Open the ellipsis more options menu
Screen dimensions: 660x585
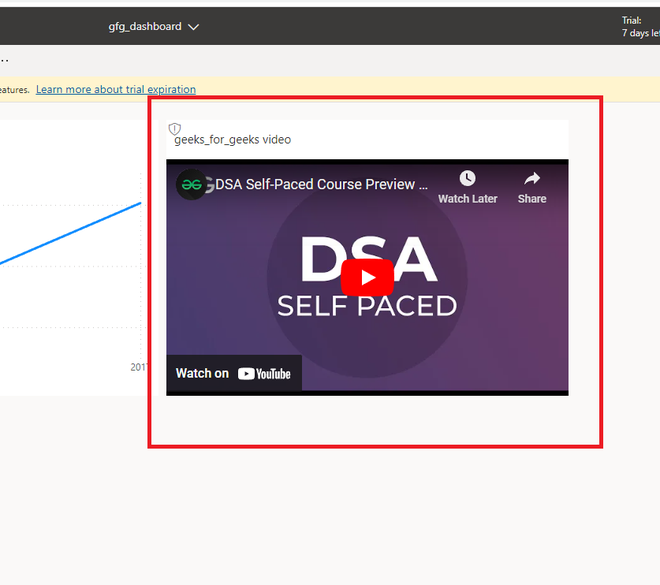coord(4,61)
